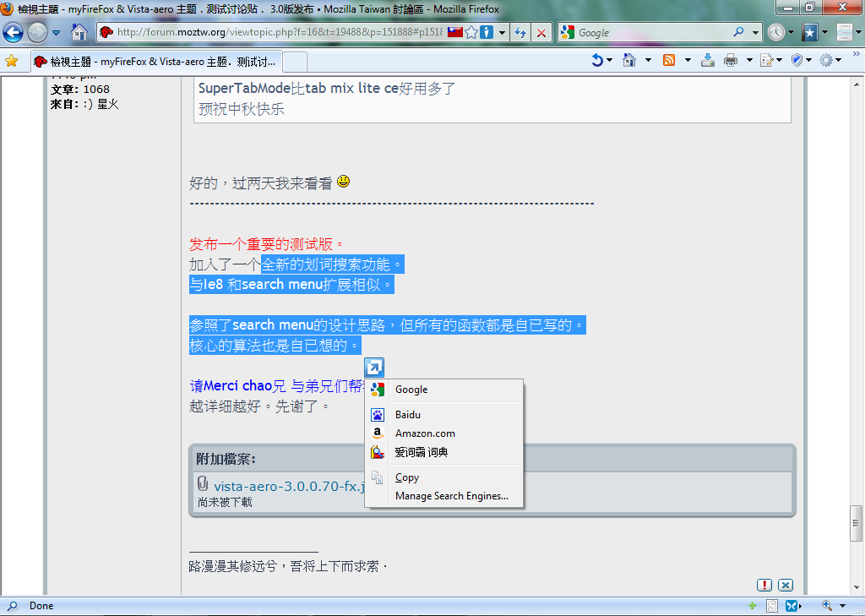
Task: Choose 爱词霸 词典 in the search menu
Action: [x=444, y=452]
